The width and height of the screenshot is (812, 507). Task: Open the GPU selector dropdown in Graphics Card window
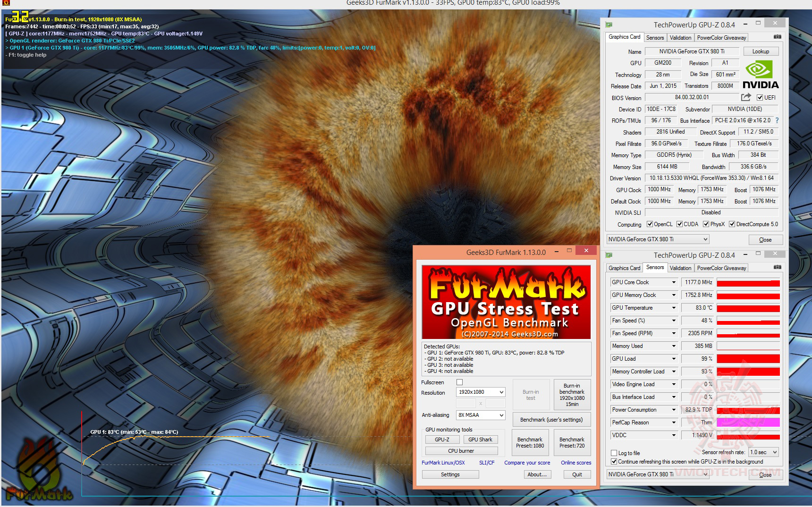(x=658, y=239)
